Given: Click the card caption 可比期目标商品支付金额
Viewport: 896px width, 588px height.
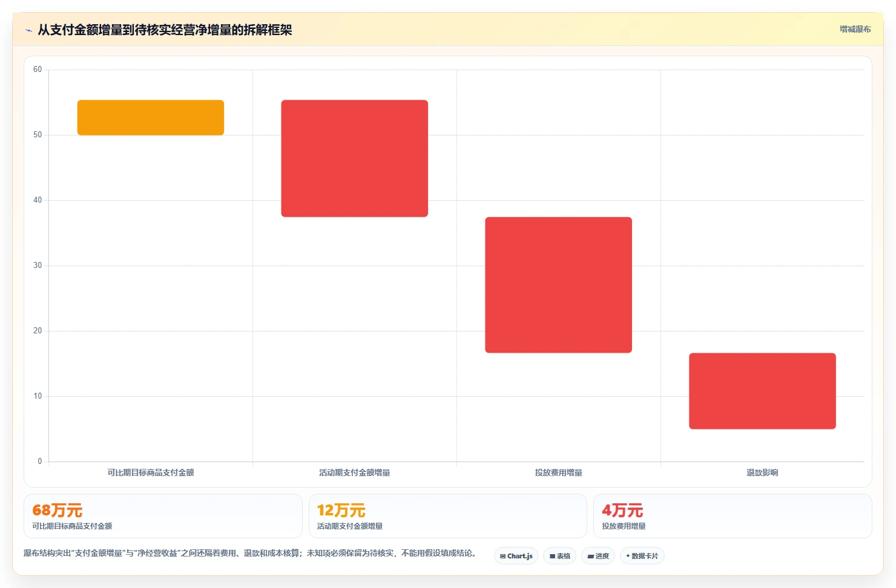Looking at the screenshot, I should pos(72,526).
